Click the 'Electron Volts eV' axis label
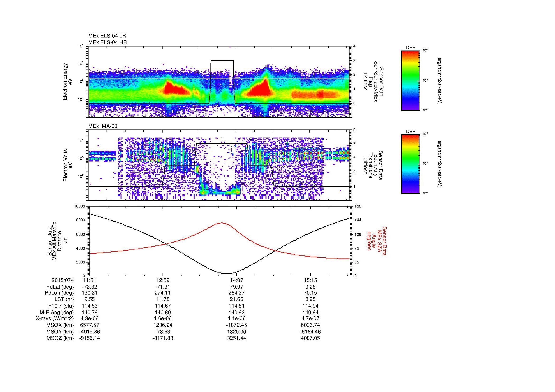The height and width of the screenshot is (392, 555). [67, 165]
